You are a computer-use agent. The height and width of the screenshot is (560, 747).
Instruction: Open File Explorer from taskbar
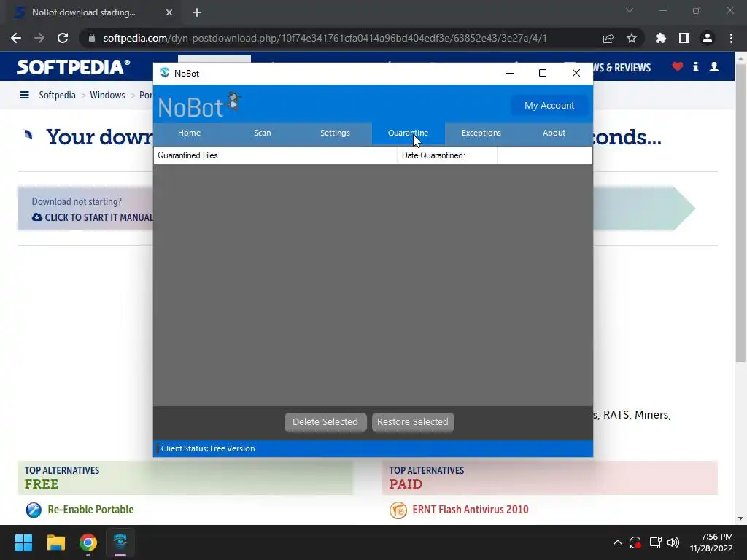[55, 542]
